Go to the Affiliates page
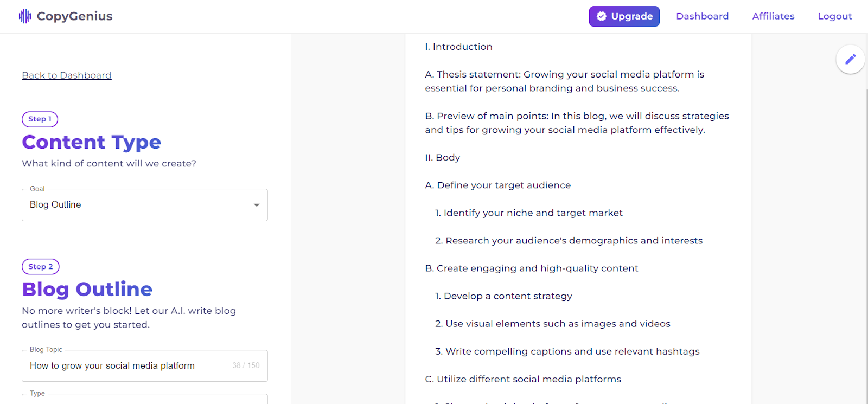The image size is (868, 404). pyautogui.click(x=773, y=16)
